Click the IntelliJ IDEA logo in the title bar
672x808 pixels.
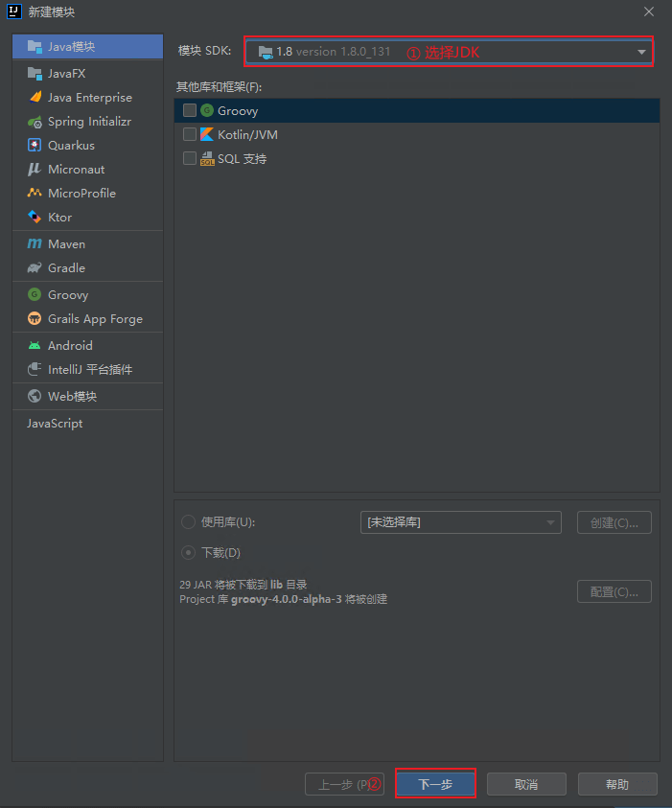pyautogui.click(x=14, y=12)
